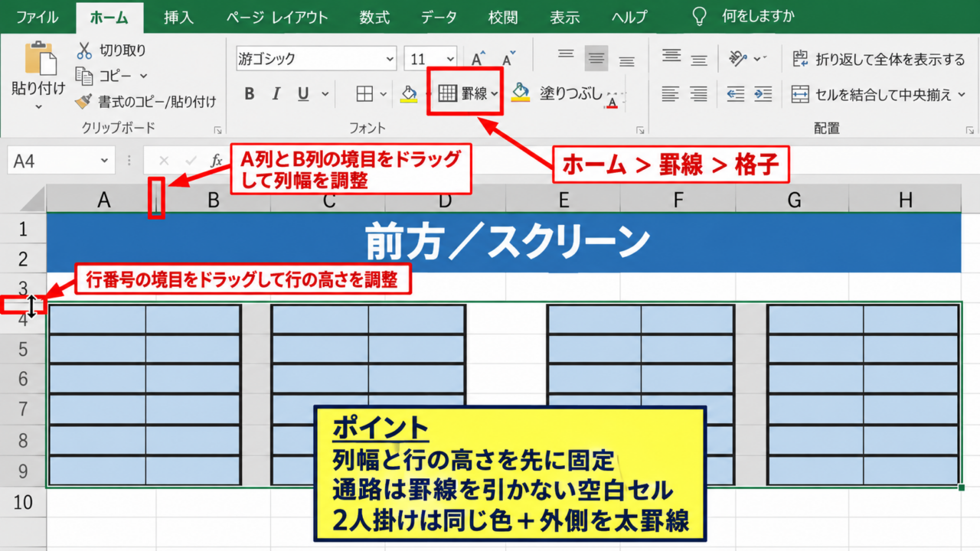Screen dimensions: 980x551
Task: Click the top align icon
Action: coord(566,56)
